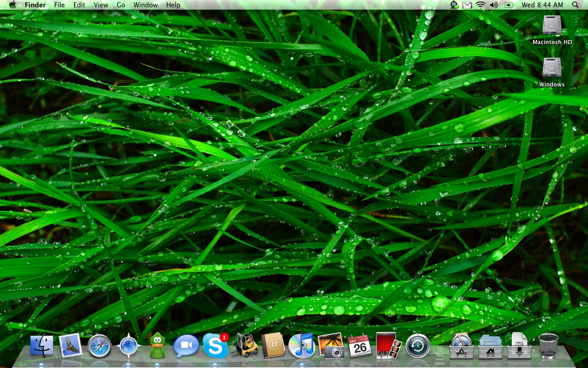Open Skype with the notification badge
Viewport: 588px width, 368px height.
(215, 345)
